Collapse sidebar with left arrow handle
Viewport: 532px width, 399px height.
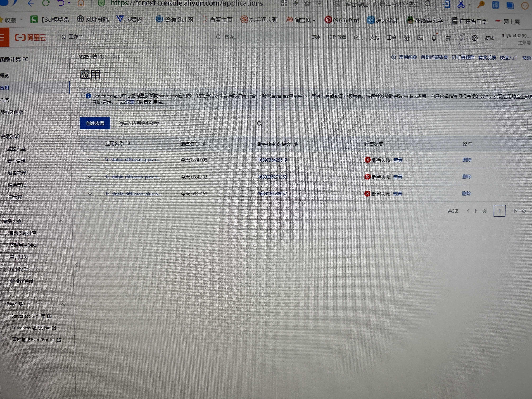tap(76, 265)
